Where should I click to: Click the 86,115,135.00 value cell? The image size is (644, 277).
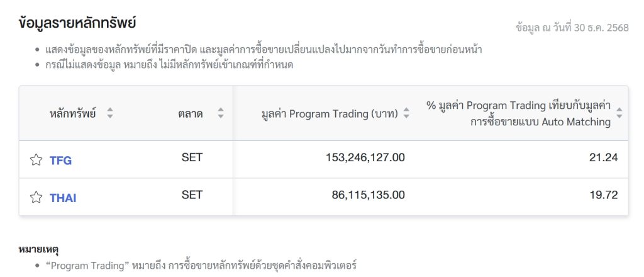pyautogui.click(x=368, y=195)
